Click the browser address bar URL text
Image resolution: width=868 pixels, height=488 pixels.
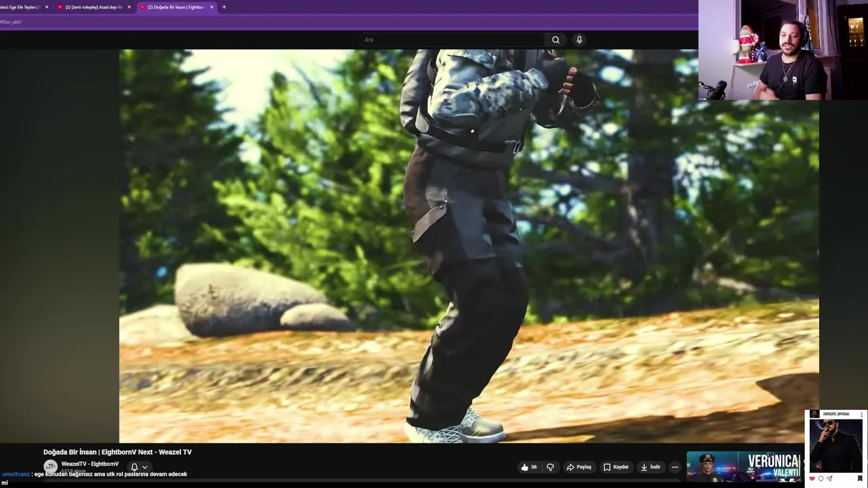click(10, 22)
